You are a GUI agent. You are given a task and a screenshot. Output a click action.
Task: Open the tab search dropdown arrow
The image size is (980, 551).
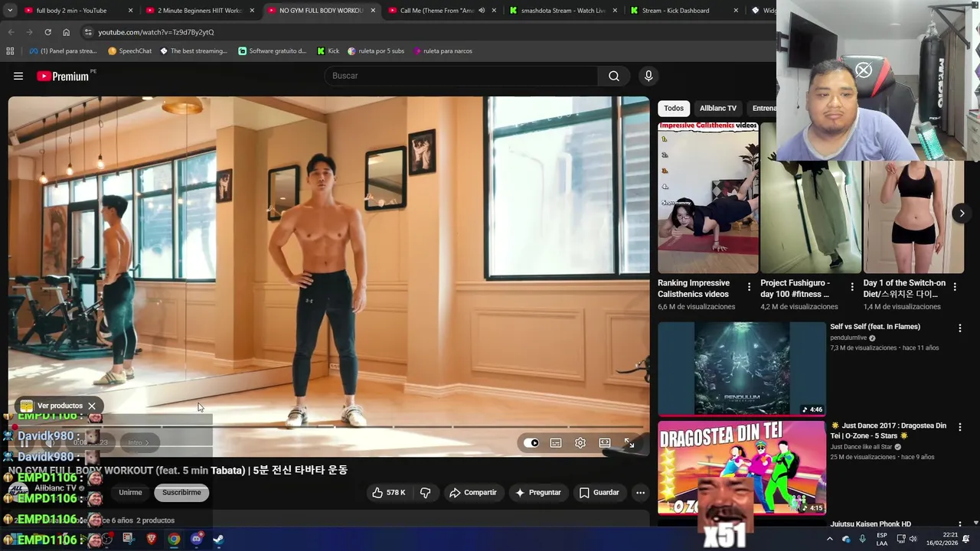(10, 11)
